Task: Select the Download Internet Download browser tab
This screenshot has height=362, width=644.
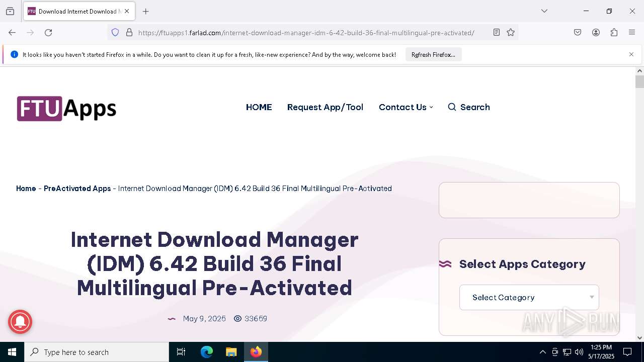Action: [79, 11]
